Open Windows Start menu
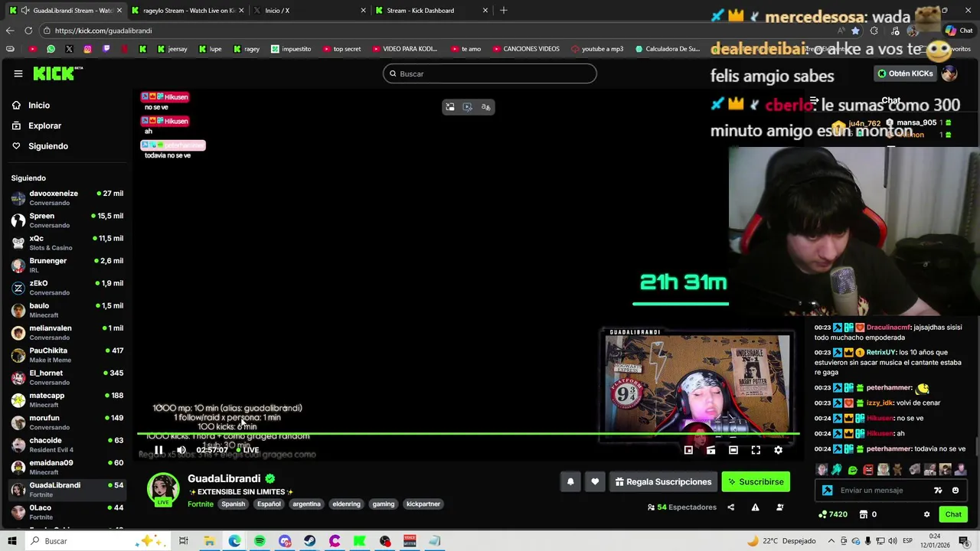Screen dimensions: 980x551 tap(12, 541)
